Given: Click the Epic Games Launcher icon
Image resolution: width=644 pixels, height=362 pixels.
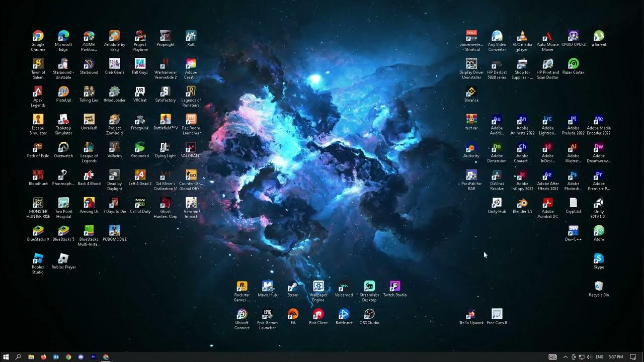Looking at the screenshot, I should coord(267,319).
